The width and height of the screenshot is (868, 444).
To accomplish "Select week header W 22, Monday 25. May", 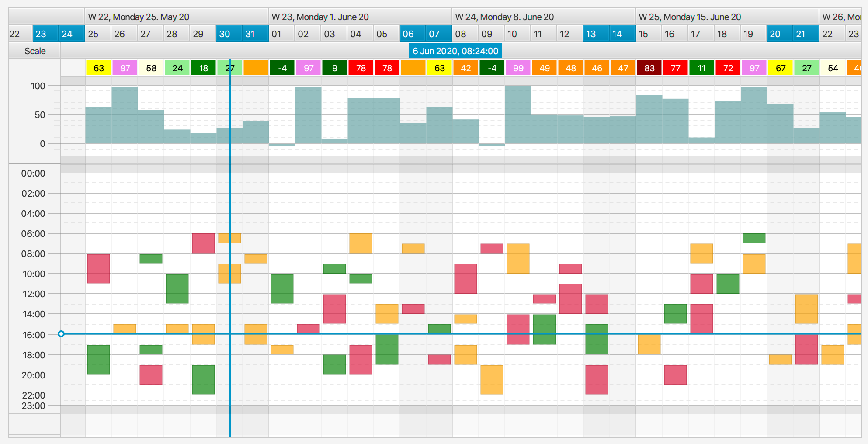I will pyautogui.click(x=139, y=17).
